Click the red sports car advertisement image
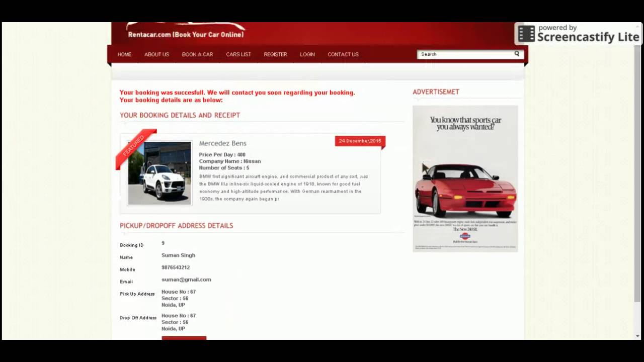This screenshot has height=362, width=644. (x=465, y=178)
